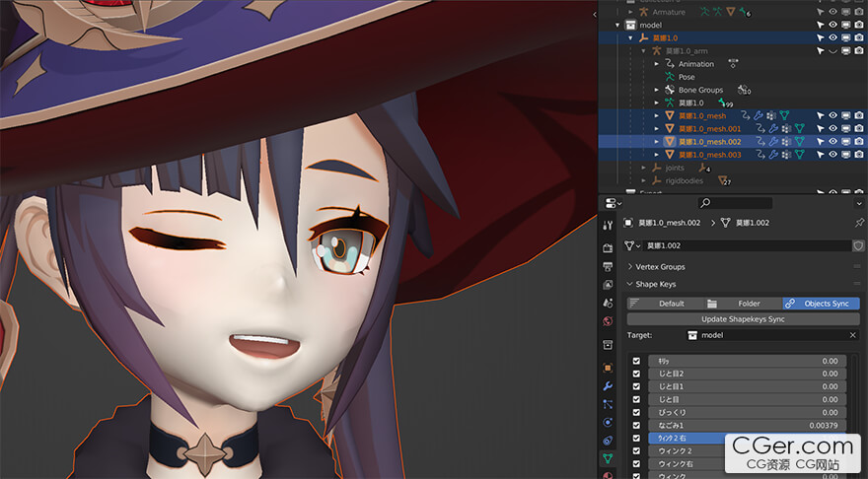Switch to the Folder shape key view
868x479 pixels.
click(x=744, y=304)
